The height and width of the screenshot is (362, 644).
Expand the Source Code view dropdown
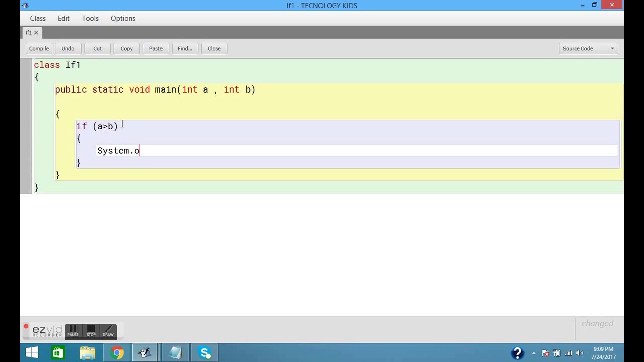click(x=588, y=48)
